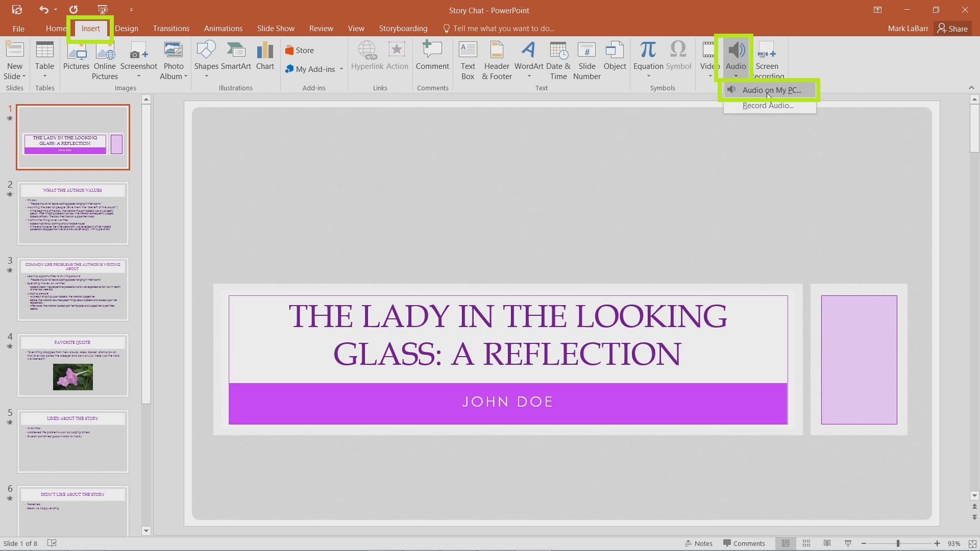Switch to Slide Sorter view
The image size is (980, 551).
coord(806,543)
